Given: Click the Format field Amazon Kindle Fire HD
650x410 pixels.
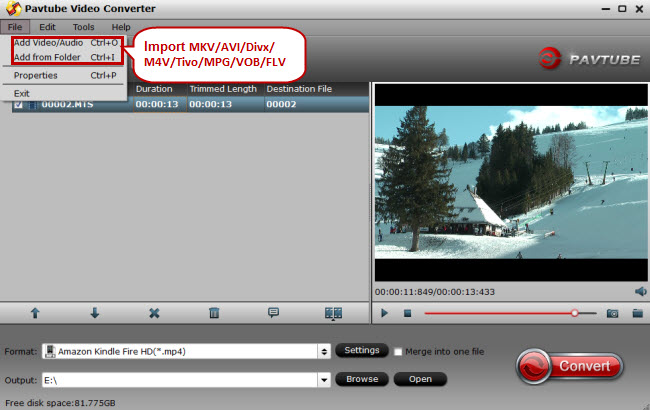Looking at the screenshot, I should tap(180, 352).
